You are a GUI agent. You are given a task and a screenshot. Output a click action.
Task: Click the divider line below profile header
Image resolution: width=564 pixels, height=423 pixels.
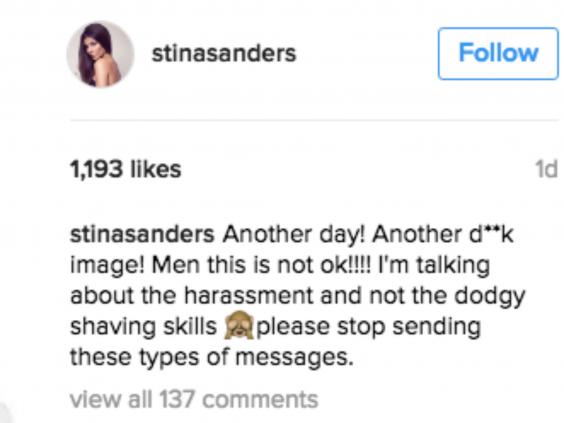coord(314,120)
